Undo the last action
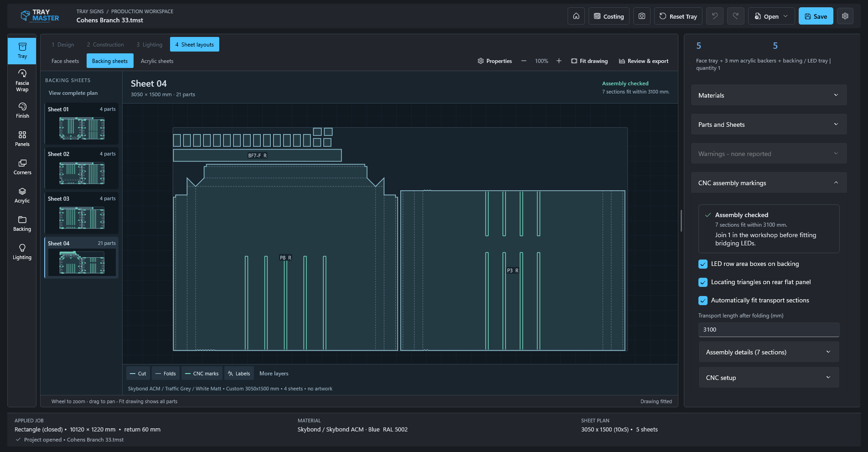 tap(715, 16)
